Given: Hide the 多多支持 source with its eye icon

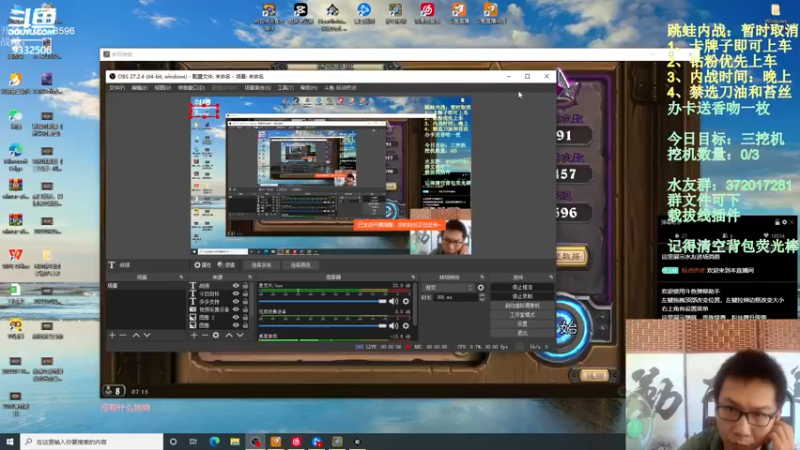Looking at the screenshot, I should pyautogui.click(x=236, y=302).
